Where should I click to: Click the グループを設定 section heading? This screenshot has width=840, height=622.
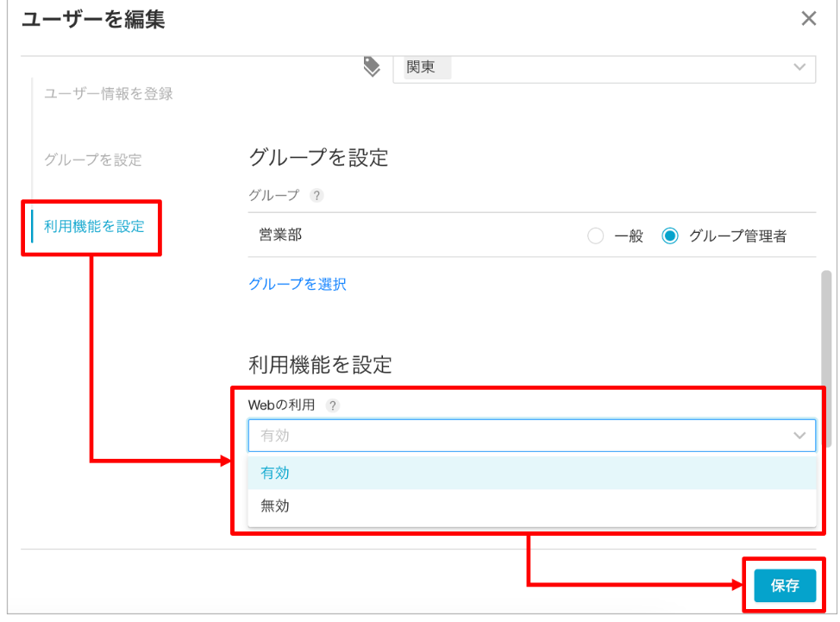pyautogui.click(x=318, y=158)
